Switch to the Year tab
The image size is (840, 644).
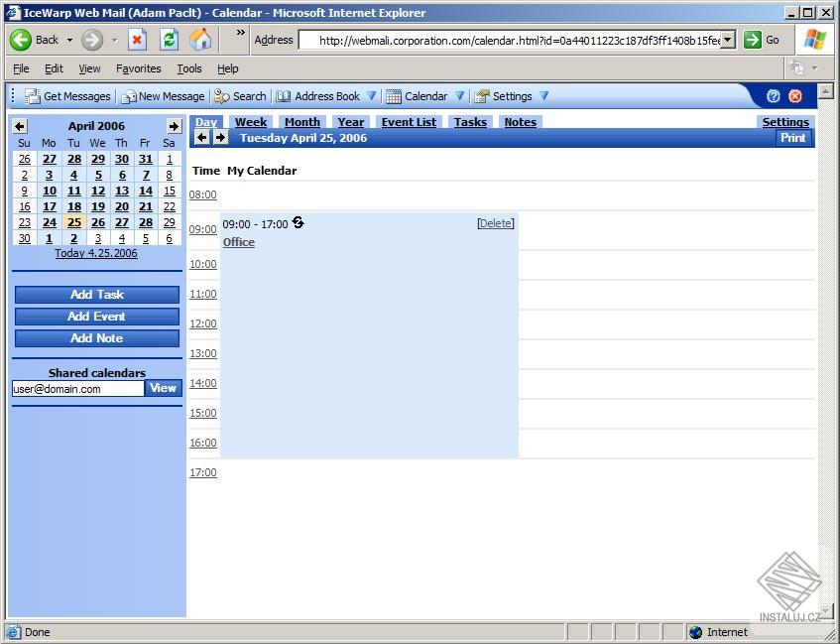351,122
